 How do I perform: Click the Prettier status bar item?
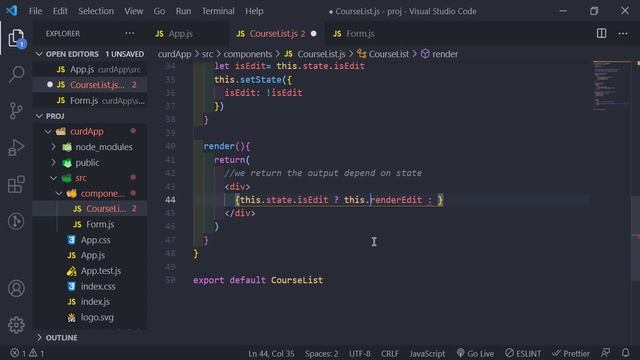[571, 353]
